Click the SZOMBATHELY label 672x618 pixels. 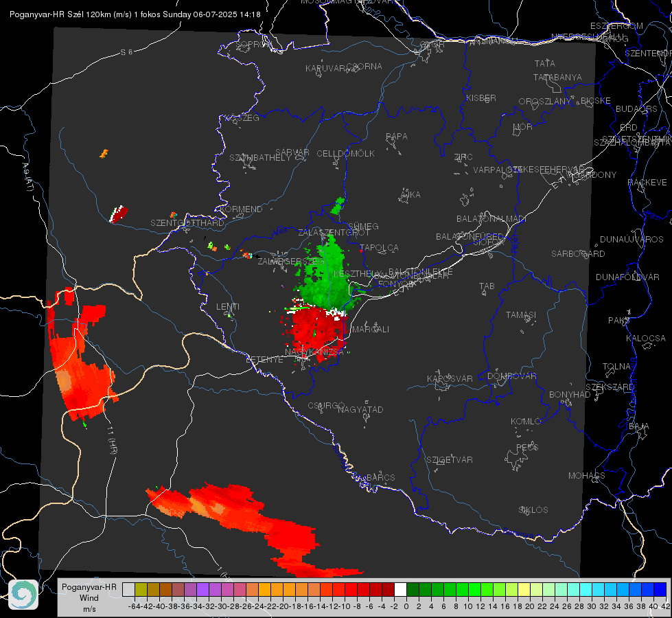pos(260,158)
